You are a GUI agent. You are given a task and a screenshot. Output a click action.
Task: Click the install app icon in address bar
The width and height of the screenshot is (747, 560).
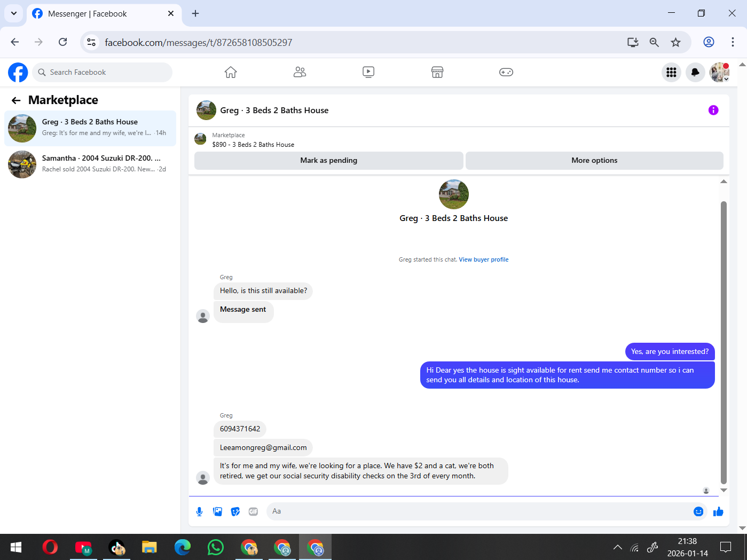633,42
